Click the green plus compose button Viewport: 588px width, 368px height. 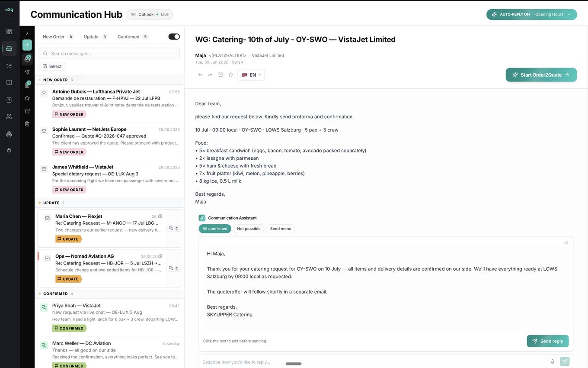click(27, 45)
